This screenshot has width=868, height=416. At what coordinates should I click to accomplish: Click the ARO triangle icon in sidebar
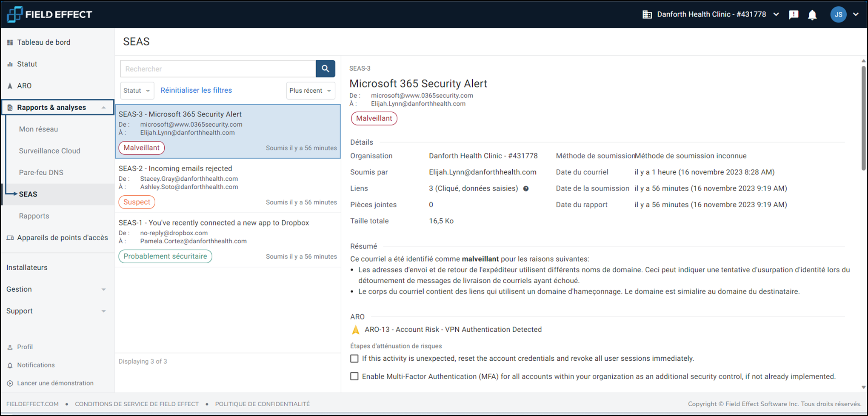point(10,86)
